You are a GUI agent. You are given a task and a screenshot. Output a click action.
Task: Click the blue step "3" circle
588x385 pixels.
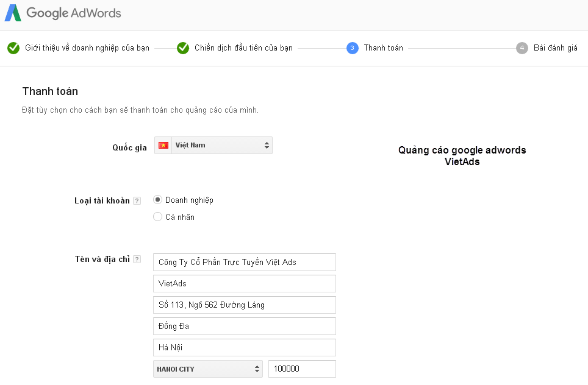click(351, 48)
